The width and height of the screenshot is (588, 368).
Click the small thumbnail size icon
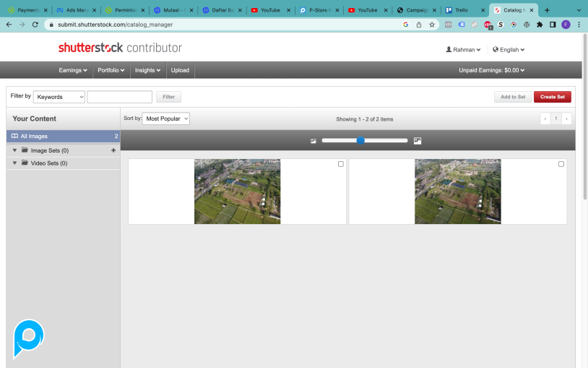(314, 141)
